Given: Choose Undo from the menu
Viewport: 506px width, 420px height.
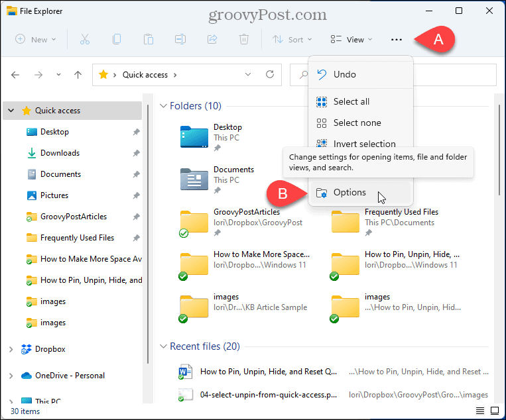Looking at the screenshot, I should tap(361, 74).
